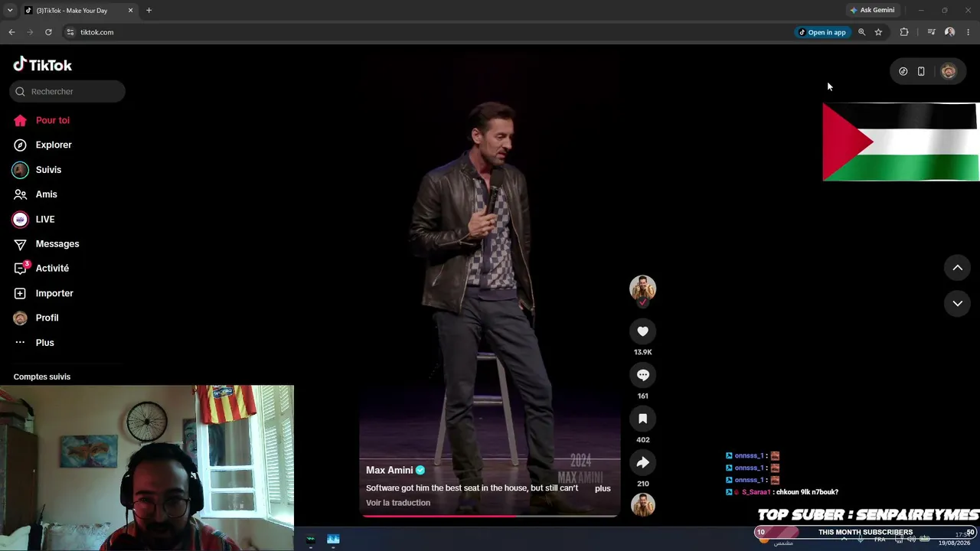Like the Max Amini video
980x551 pixels.
(642, 331)
